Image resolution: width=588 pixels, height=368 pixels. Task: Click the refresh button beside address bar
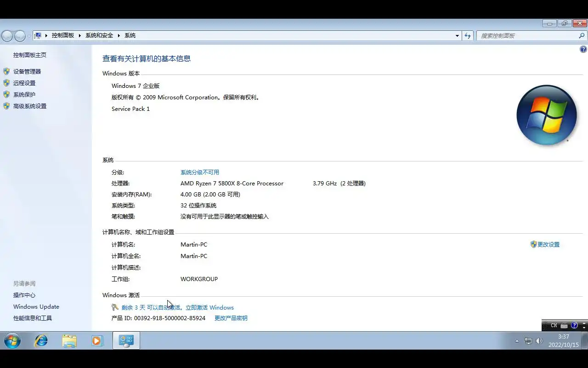pyautogui.click(x=468, y=35)
